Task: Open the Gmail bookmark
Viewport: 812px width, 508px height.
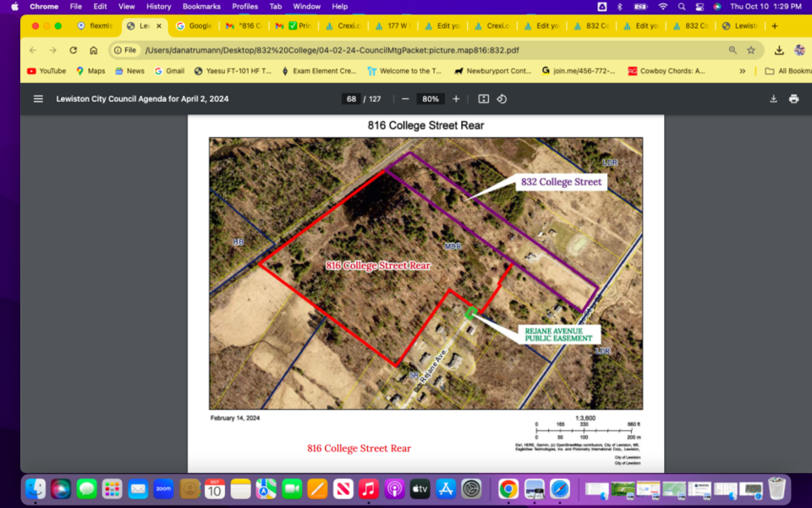Action: point(169,71)
